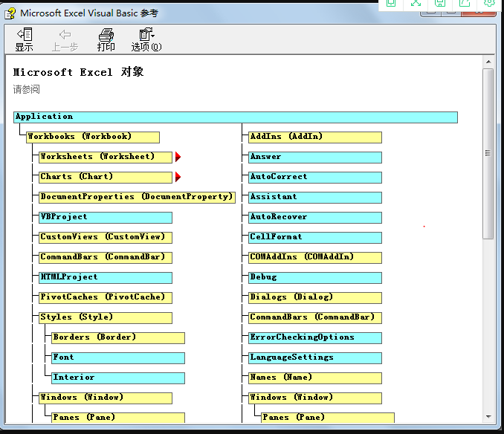
Task: Open the AddIns (AddIn) object
Action: [x=315, y=137]
